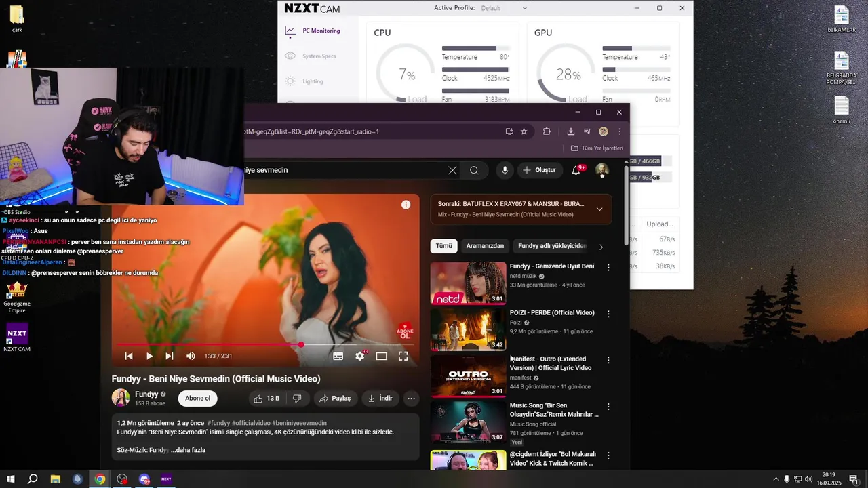Click the YouTube search magnifier button
This screenshot has height=488, width=868.
(474, 170)
